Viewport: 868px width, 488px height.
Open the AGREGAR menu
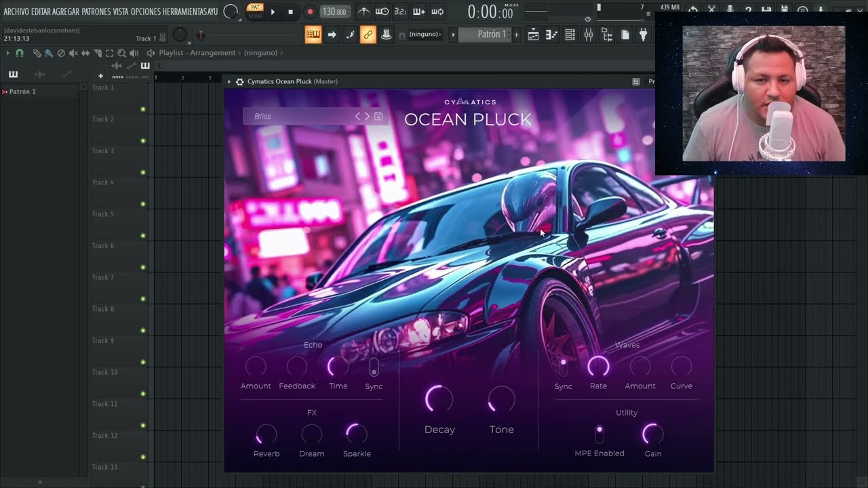click(66, 12)
